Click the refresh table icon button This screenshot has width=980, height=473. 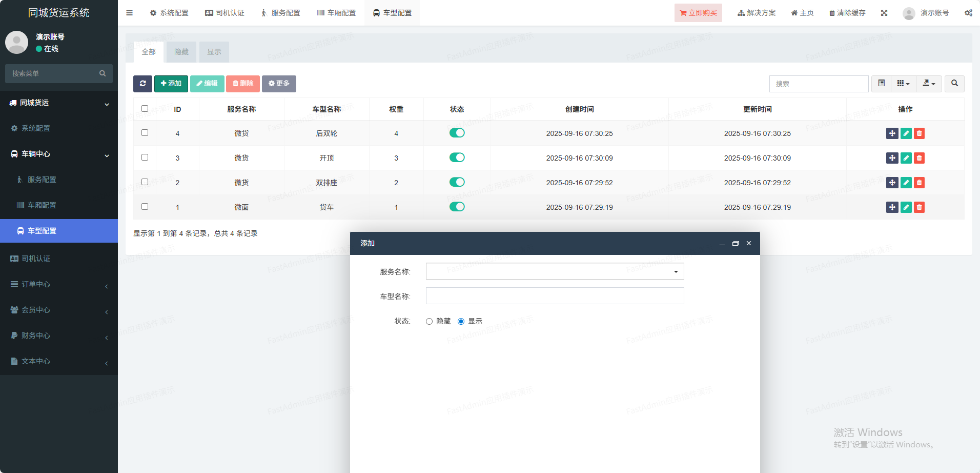coord(142,84)
